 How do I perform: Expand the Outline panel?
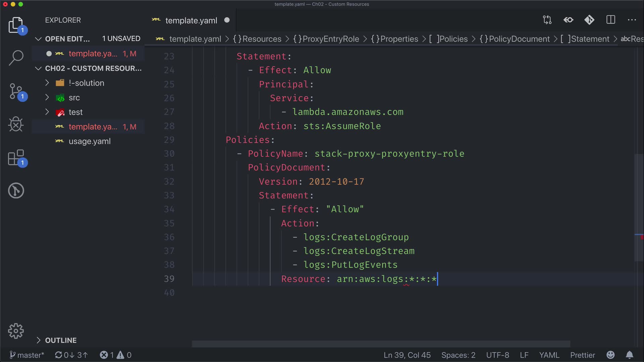click(x=60, y=340)
